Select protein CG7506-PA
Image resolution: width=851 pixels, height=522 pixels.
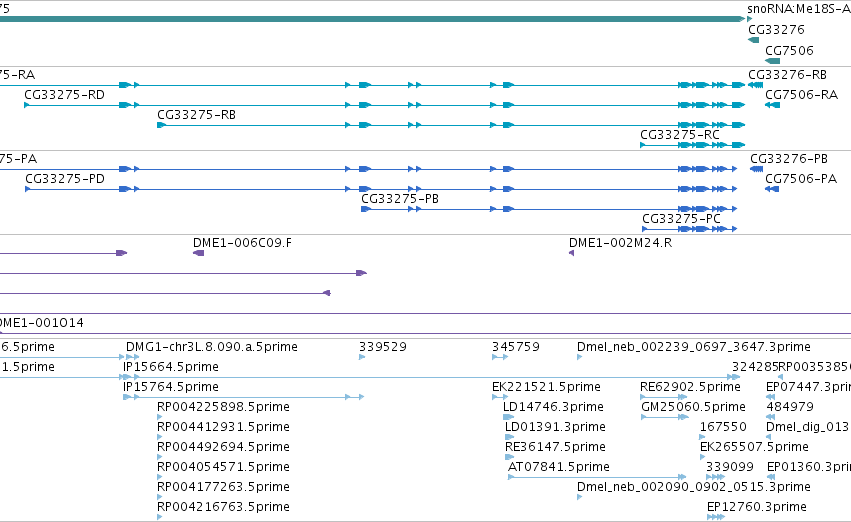pos(801,179)
